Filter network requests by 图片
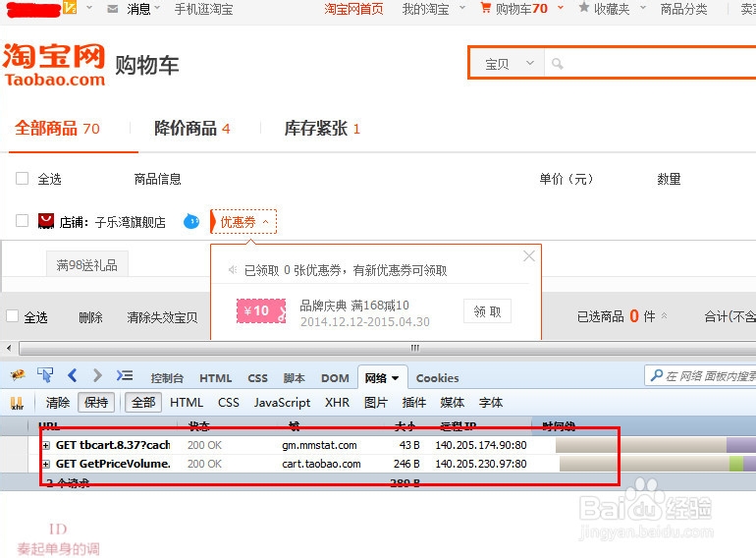The height and width of the screenshot is (558, 756). tap(376, 402)
